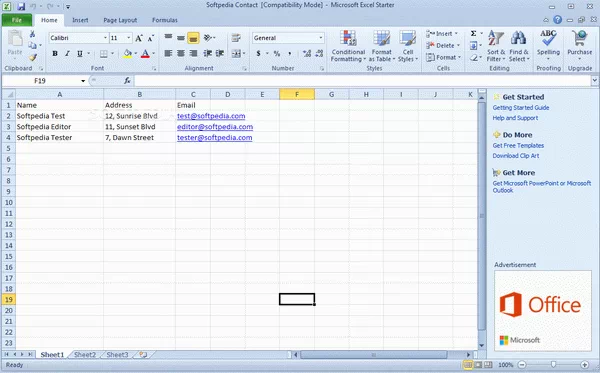600x373 pixels.
Task: Switch to the Formulas tab
Action: (x=165, y=20)
